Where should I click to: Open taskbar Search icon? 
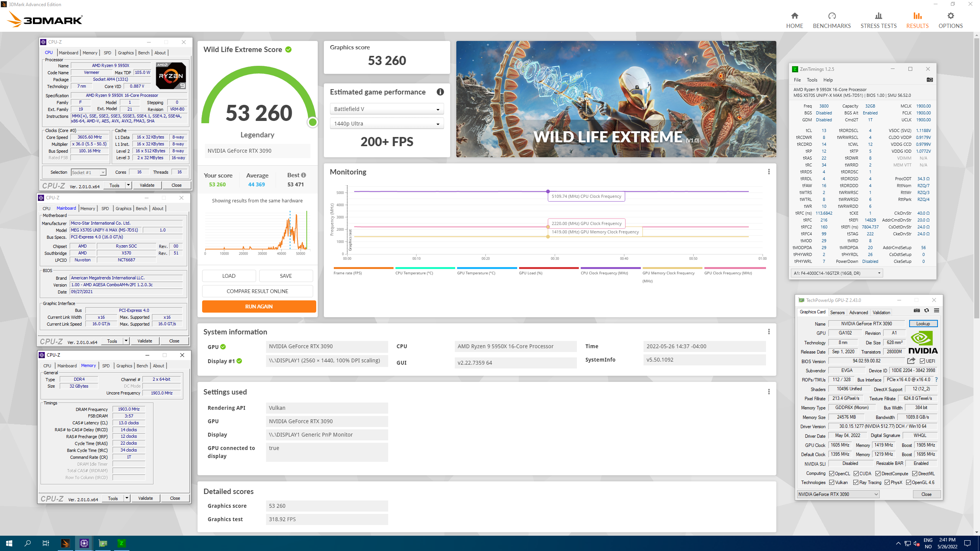pyautogui.click(x=28, y=543)
